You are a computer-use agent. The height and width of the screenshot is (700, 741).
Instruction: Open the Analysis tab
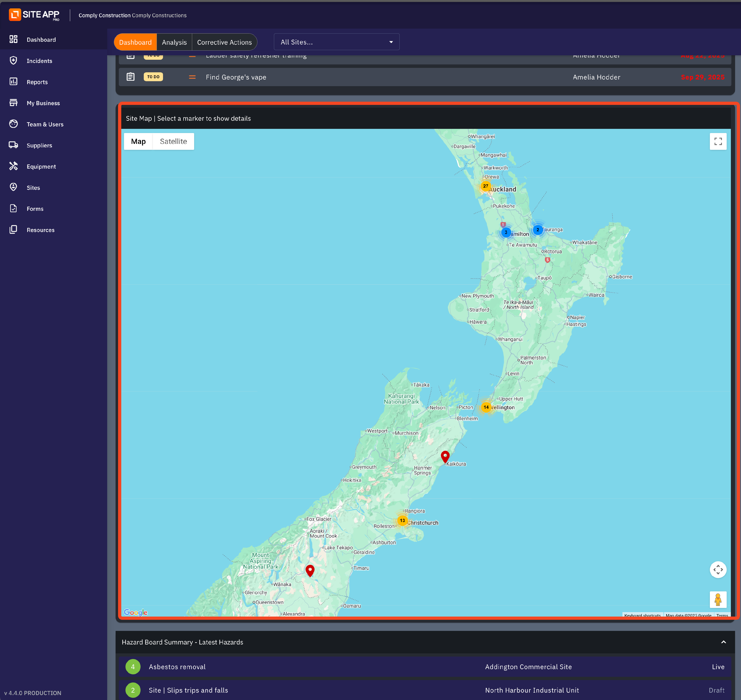(x=174, y=42)
